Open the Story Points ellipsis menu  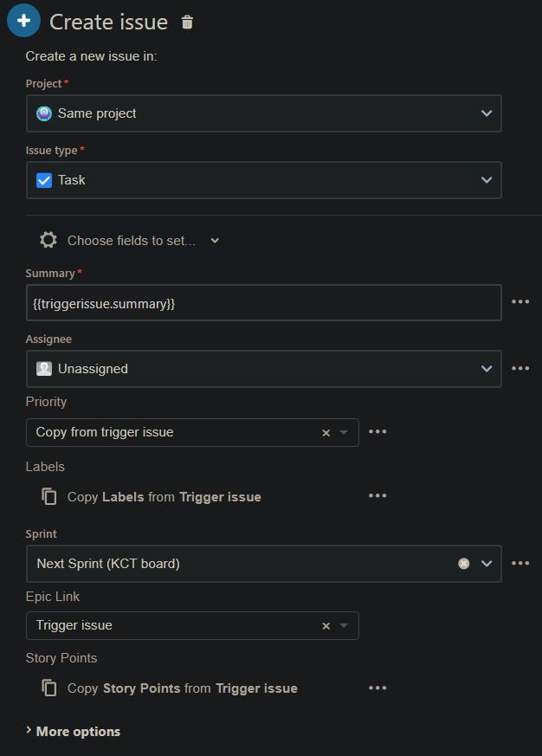point(377,687)
